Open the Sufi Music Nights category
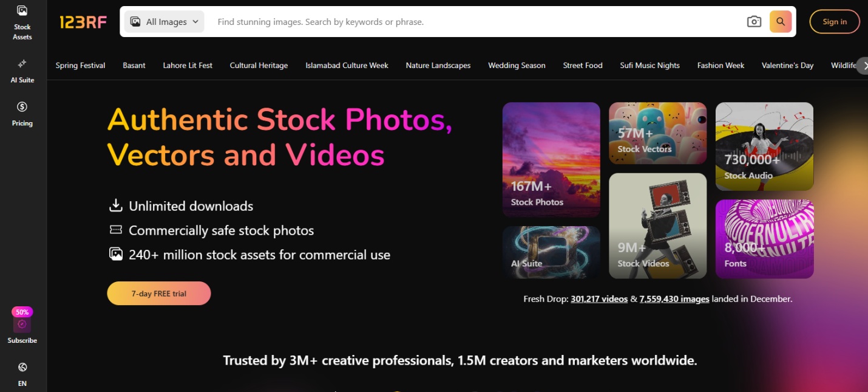The height and width of the screenshot is (392, 868). point(649,66)
